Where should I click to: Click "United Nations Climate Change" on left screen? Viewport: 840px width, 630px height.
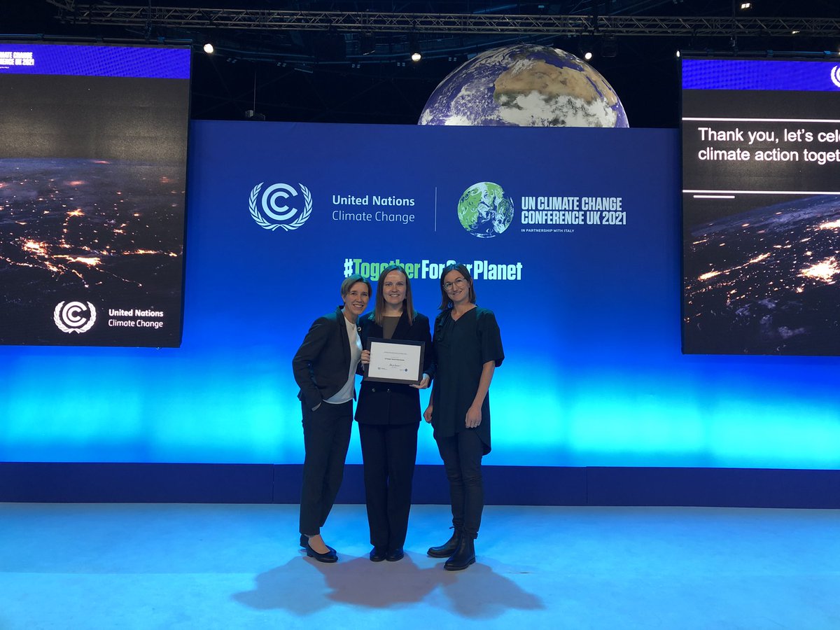click(x=135, y=318)
